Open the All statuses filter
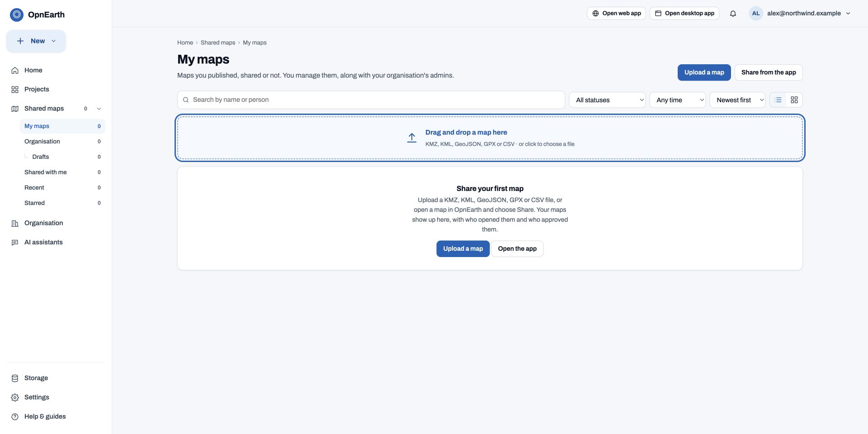868x434 pixels. pyautogui.click(x=607, y=100)
